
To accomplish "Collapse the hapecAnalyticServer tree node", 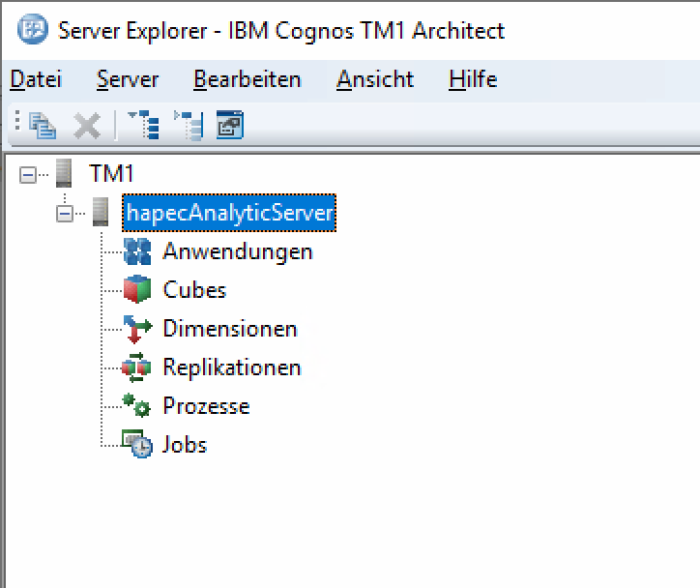I will (x=65, y=214).
